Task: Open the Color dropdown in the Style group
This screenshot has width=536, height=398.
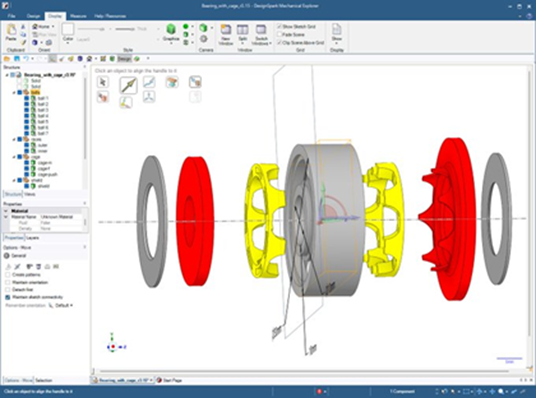Action: (x=68, y=43)
